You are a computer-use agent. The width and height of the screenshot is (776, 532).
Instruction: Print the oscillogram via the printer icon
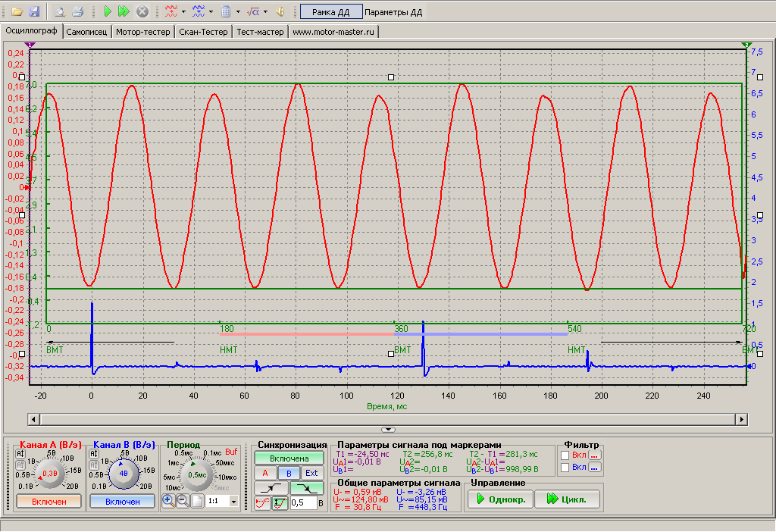[77, 11]
